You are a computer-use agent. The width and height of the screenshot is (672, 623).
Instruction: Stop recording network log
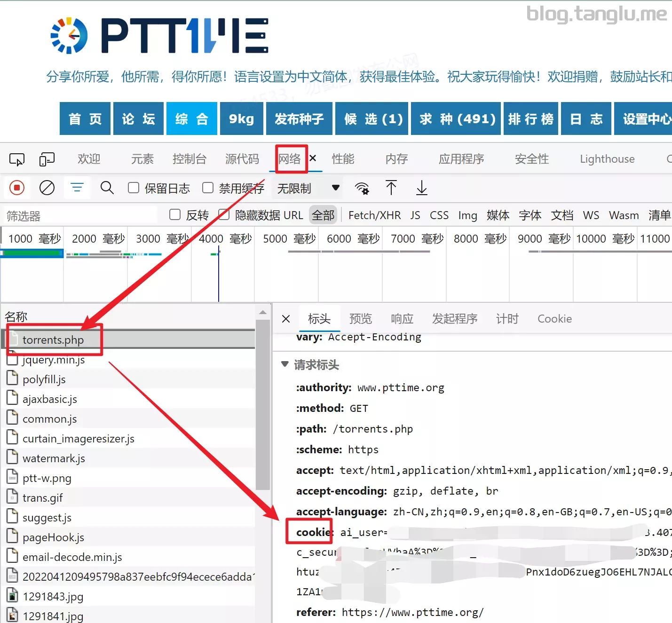pos(17,188)
